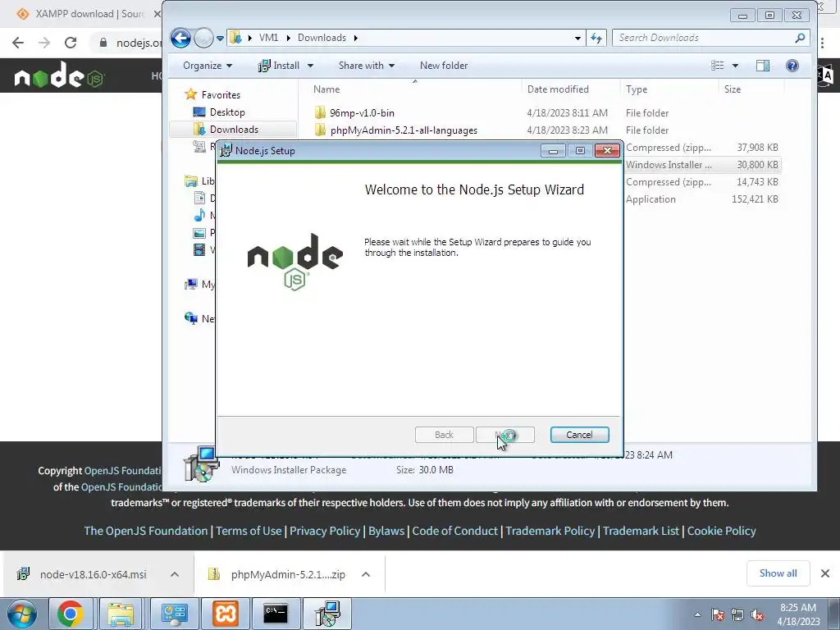The width and height of the screenshot is (840, 630).
Task: Click the Chrome back arrow
Action: (18, 43)
